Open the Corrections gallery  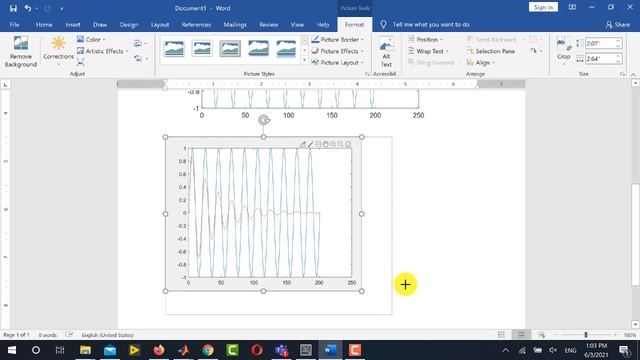click(58, 51)
